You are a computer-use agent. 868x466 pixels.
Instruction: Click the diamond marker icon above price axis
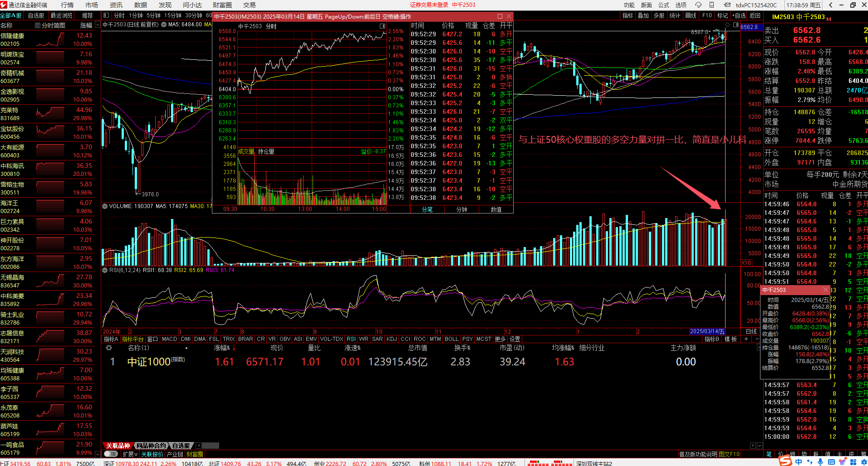click(x=728, y=25)
